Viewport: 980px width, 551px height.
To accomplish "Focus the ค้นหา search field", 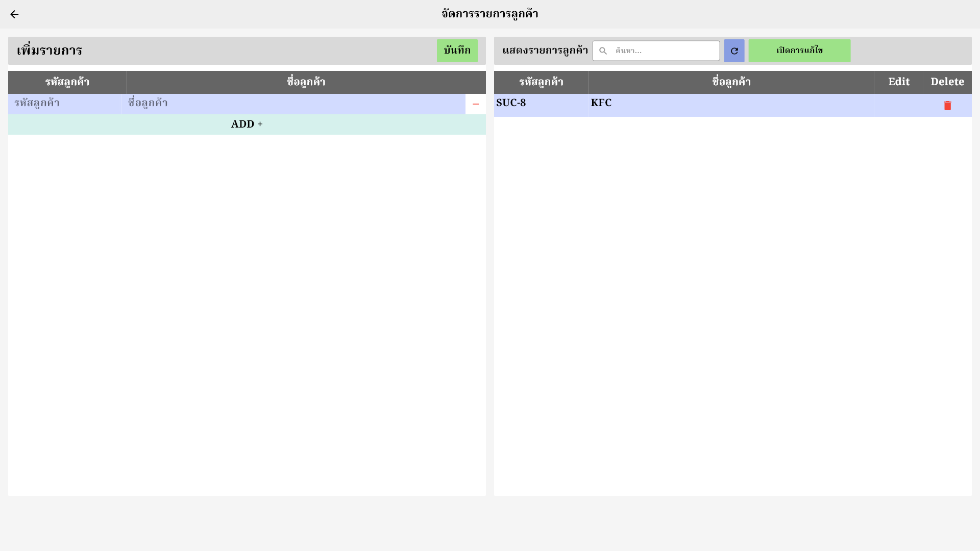I will [664, 51].
